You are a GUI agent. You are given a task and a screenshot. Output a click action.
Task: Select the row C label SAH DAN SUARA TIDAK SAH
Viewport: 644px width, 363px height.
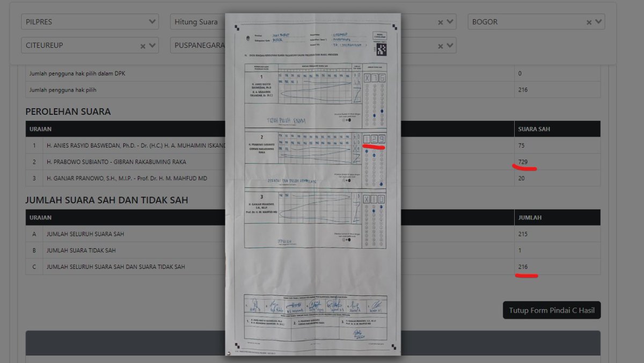(x=116, y=267)
